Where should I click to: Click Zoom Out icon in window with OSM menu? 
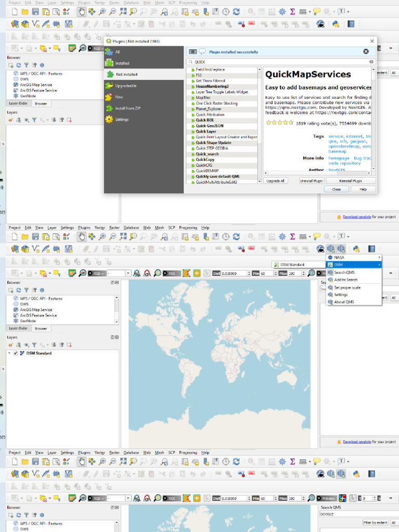tap(112, 236)
